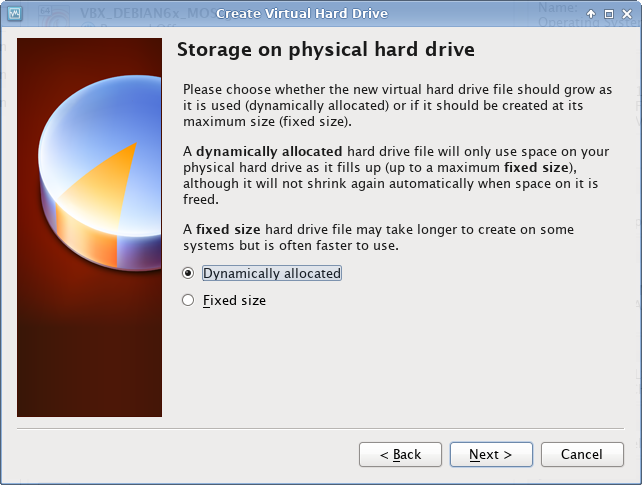Choose the Fixed size radio button
Screen dimensions: 642x485
coord(188,300)
